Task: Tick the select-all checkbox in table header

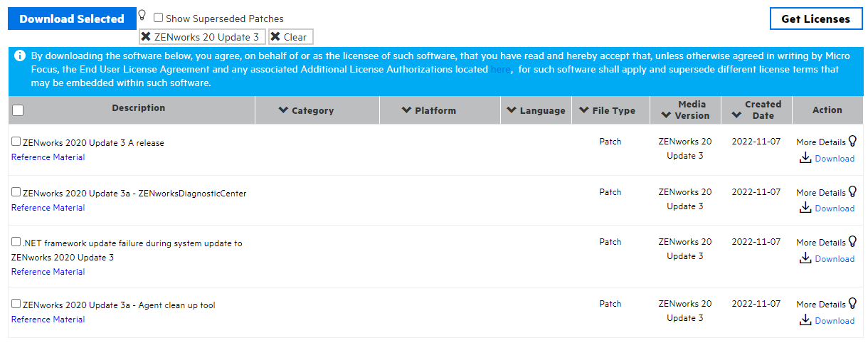Action: (x=18, y=110)
